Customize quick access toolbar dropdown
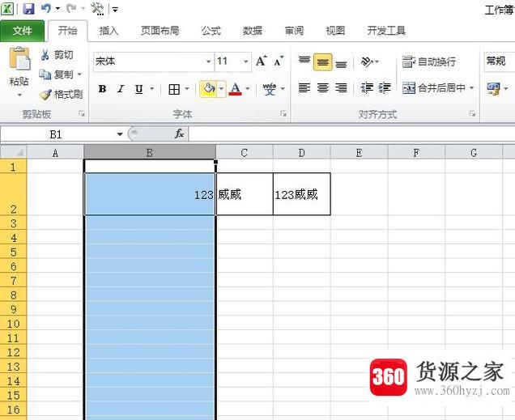The width and height of the screenshot is (515, 420). click(x=115, y=10)
